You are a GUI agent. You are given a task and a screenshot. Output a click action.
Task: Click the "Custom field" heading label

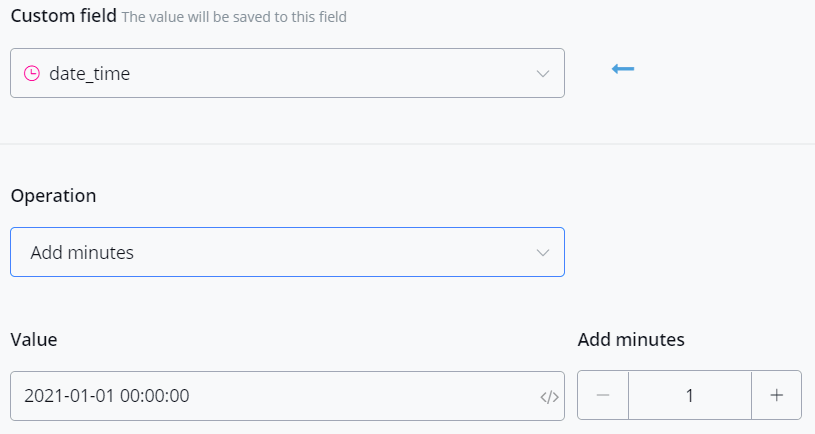(63, 16)
